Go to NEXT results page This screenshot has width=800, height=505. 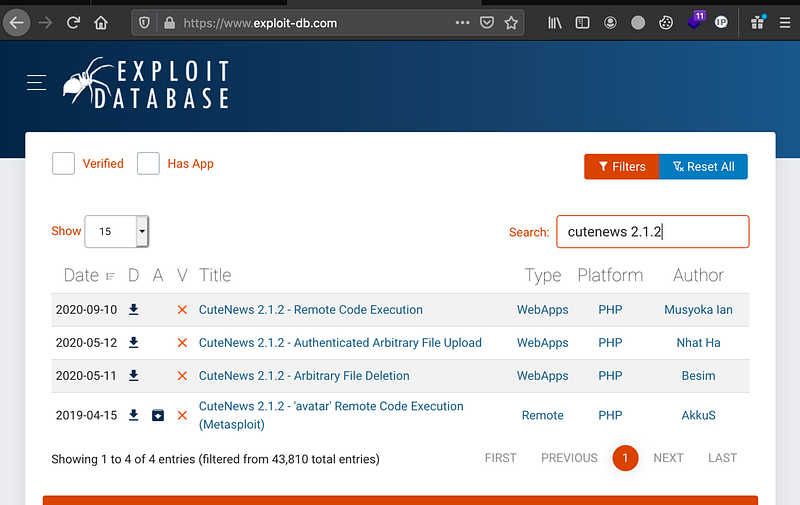coord(668,458)
